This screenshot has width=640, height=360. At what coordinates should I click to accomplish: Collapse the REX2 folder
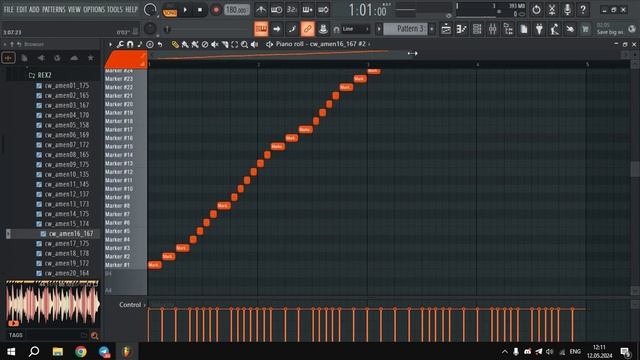(x=40, y=76)
